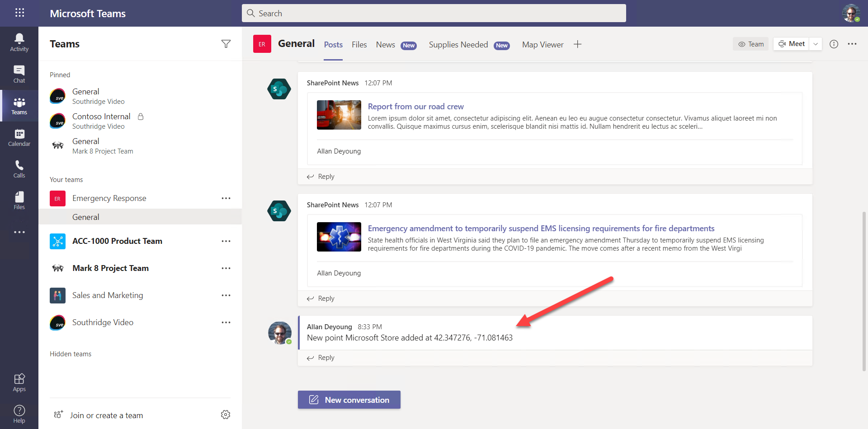Add a new tab with the plus icon
Image resolution: width=868 pixels, height=429 pixels.
[x=577, y=44]
